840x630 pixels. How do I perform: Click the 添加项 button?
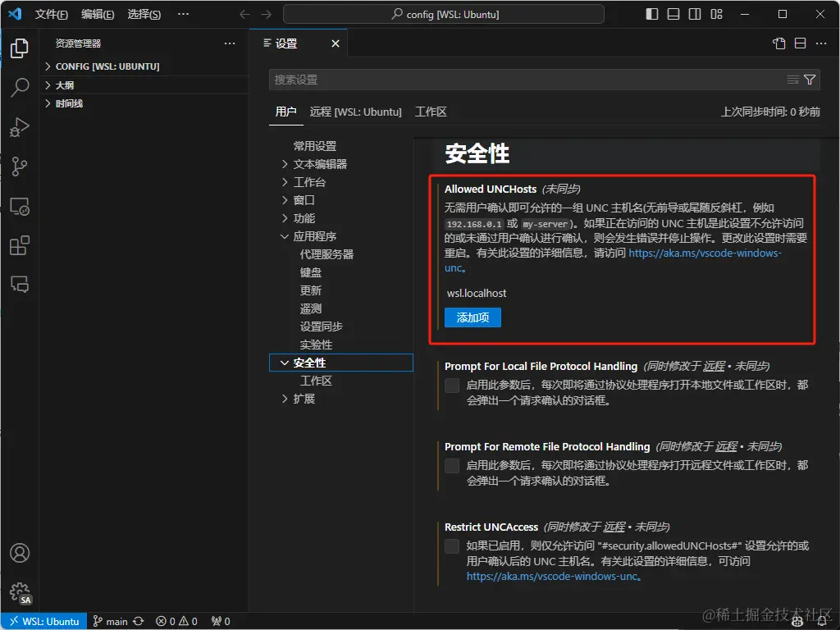(x=472, y=317)
